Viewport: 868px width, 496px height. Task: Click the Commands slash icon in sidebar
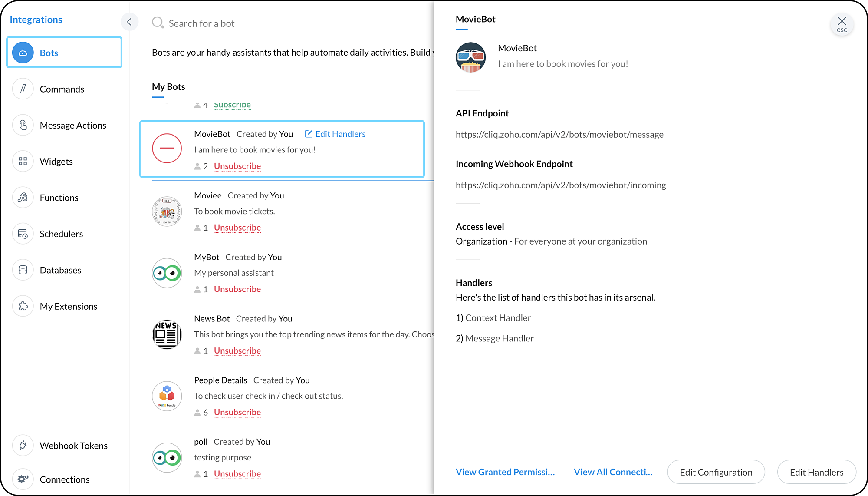(x=23, y=89)
